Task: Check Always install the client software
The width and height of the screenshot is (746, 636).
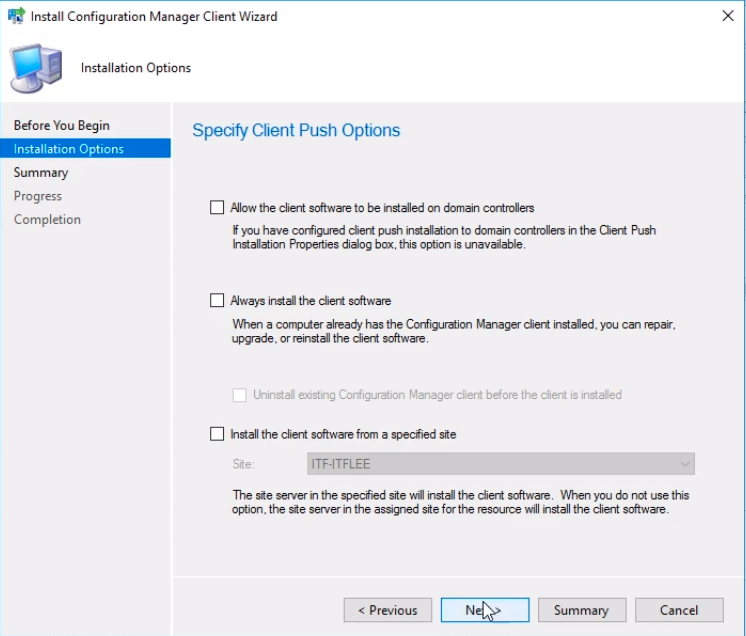Action: click(217, 300)
